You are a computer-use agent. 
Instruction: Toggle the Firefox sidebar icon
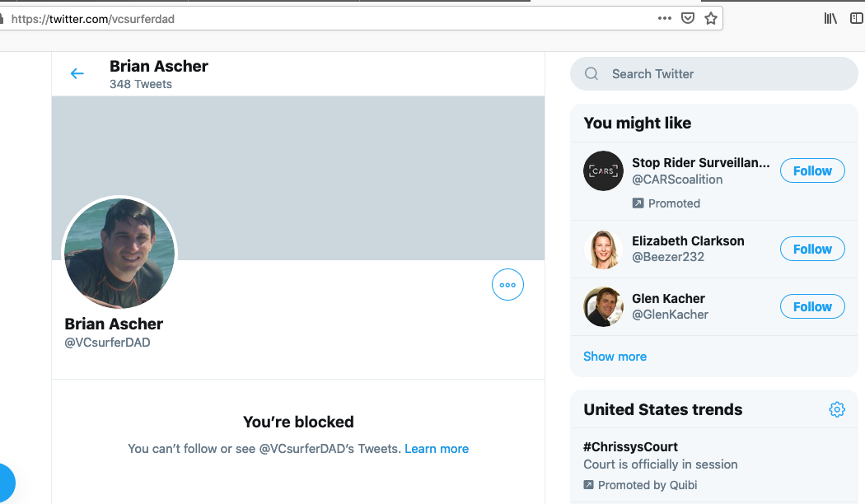857,18
